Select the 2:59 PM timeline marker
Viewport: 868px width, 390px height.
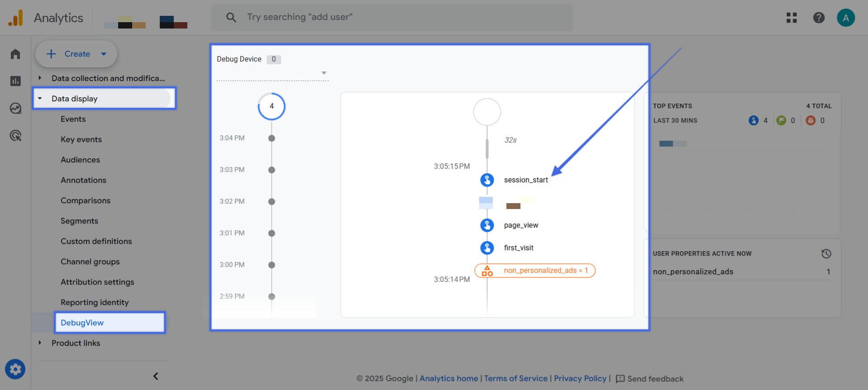click(x=272, y=296)
